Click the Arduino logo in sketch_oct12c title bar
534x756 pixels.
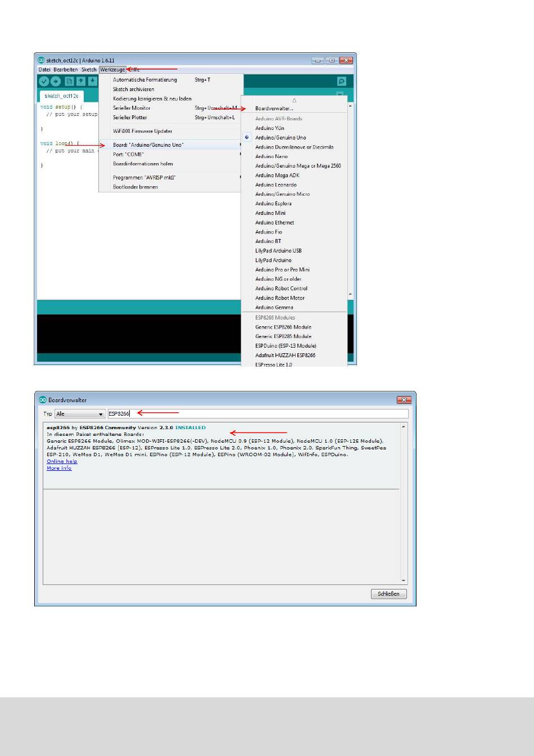41,60
